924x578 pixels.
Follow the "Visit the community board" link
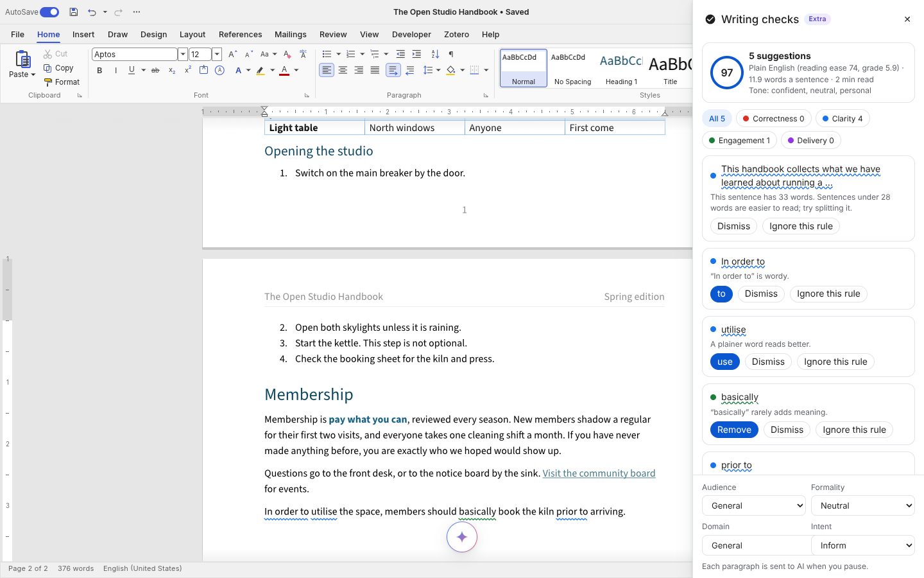click(x=599, y=473)
